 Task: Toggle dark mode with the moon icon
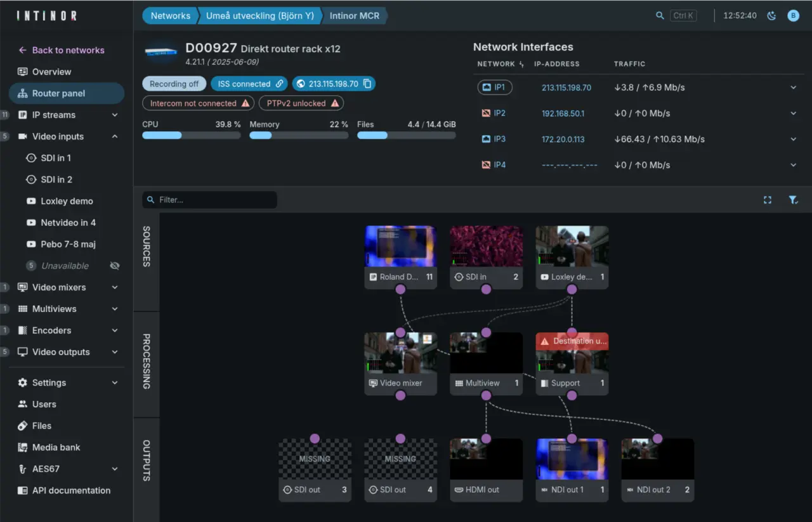[771, 15]
